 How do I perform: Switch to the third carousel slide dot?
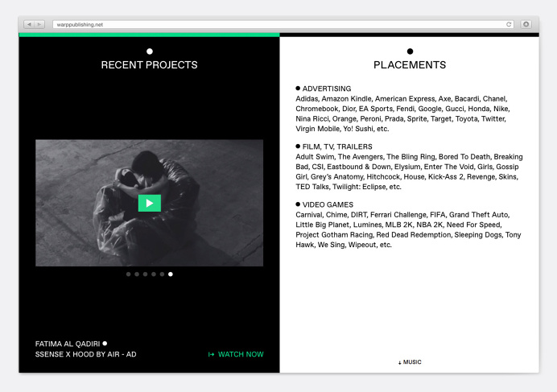145,274
